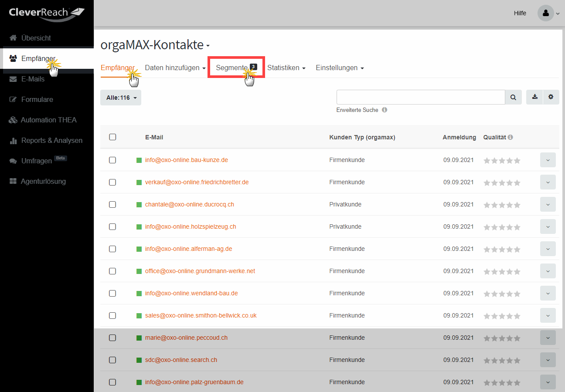
Task: Click the Hilfe link
Action: pos(520,13)
